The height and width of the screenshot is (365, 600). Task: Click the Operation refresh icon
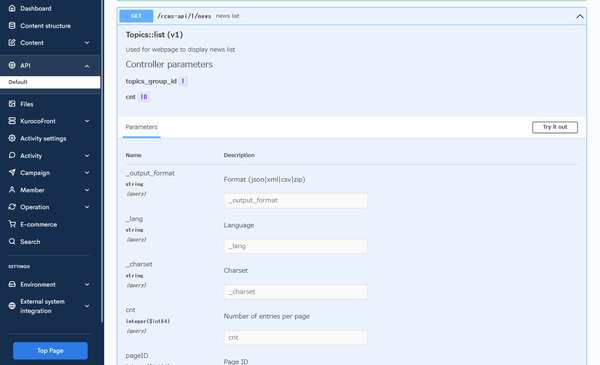(x=12, y=207)
